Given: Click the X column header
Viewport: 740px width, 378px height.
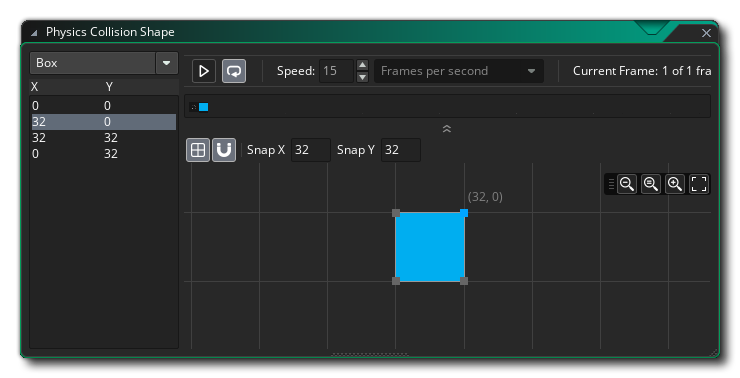Looking at the screenshot, I should tap(34, 87).
